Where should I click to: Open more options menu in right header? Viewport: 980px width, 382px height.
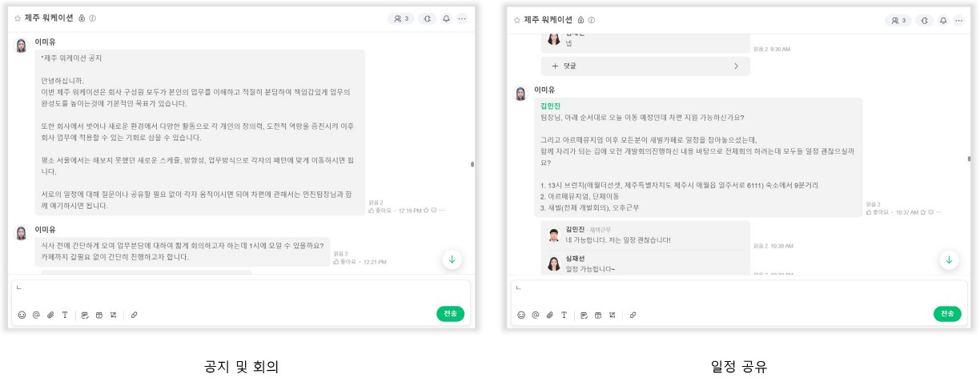[959, 20]
